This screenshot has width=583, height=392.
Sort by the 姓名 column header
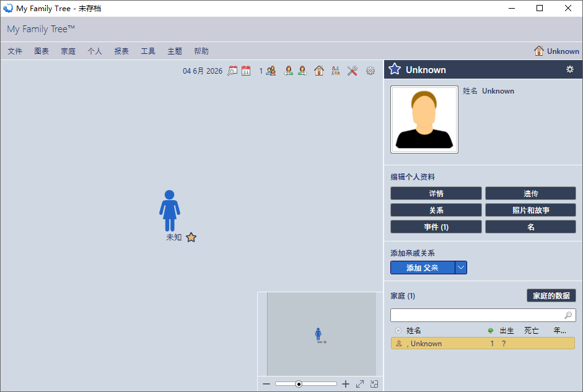(413, 330)
